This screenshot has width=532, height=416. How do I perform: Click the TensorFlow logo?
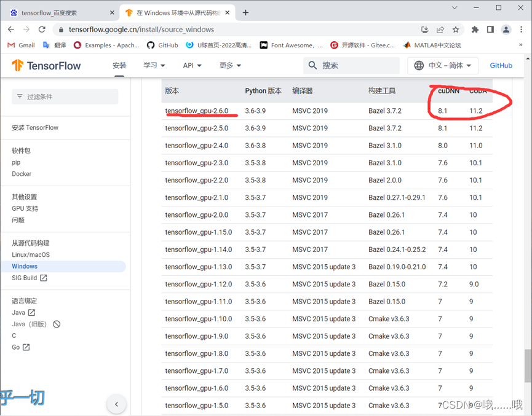coord(46,65)
